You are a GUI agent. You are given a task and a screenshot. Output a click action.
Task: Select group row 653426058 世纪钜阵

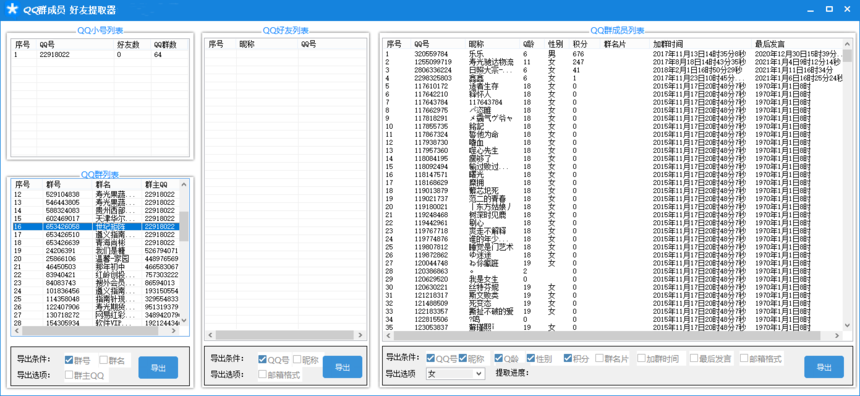point(95,227)
